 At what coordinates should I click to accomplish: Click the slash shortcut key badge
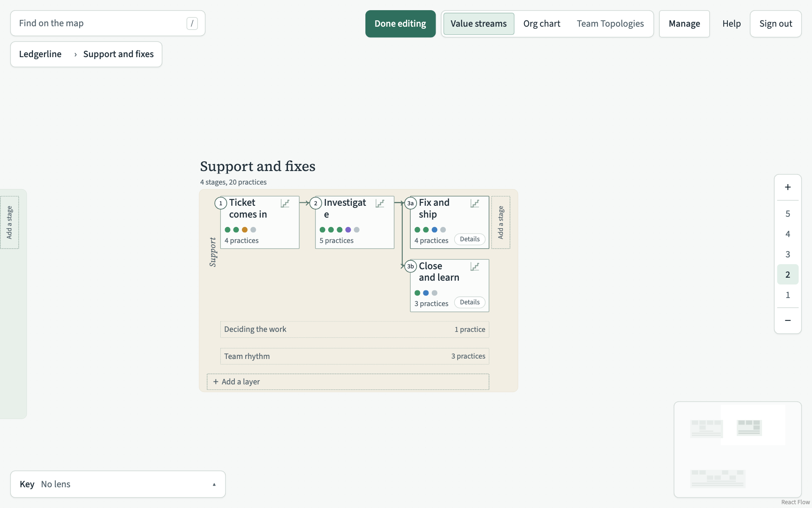(x=192, y=23)
